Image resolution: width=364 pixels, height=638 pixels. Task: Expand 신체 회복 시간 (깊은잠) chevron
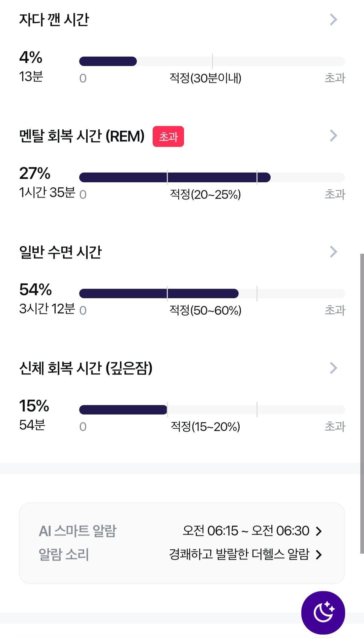(x=333, y=368)
